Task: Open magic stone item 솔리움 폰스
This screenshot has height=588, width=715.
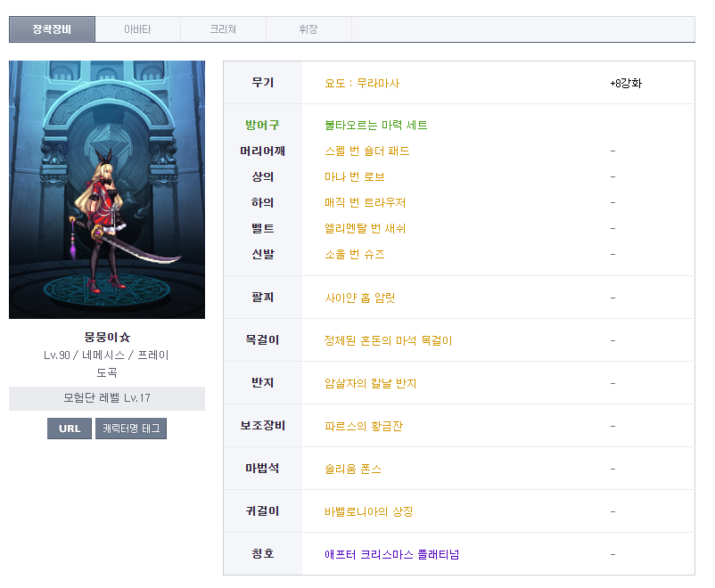Action: click(x=353, y=469)
